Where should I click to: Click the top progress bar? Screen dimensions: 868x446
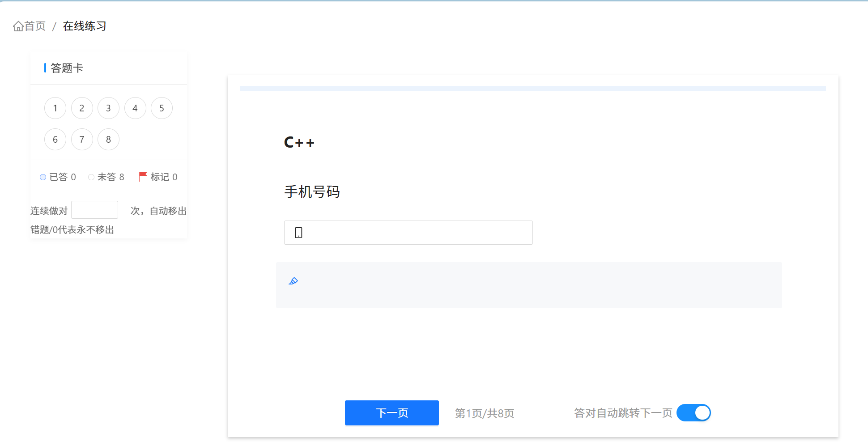[533, 89]
